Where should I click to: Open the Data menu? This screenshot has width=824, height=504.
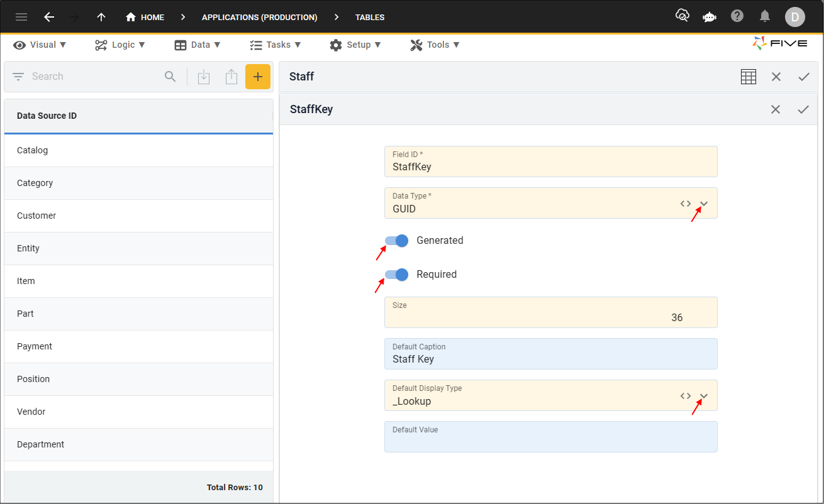coord(198,45)
